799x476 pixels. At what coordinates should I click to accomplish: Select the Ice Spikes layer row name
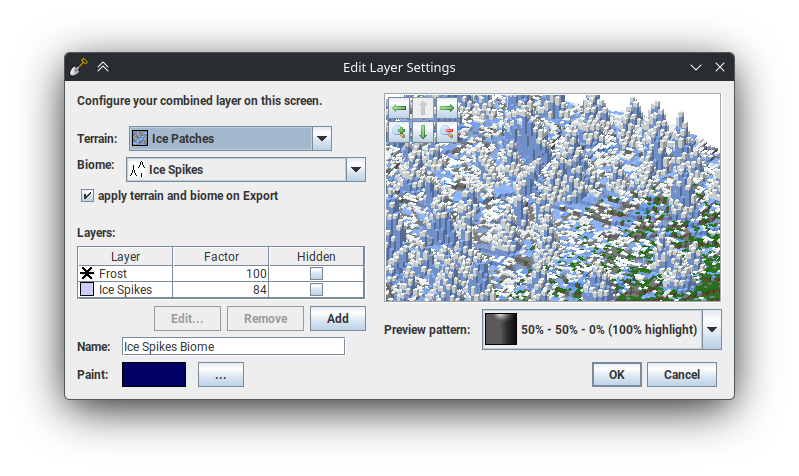(x=125, y=289)
